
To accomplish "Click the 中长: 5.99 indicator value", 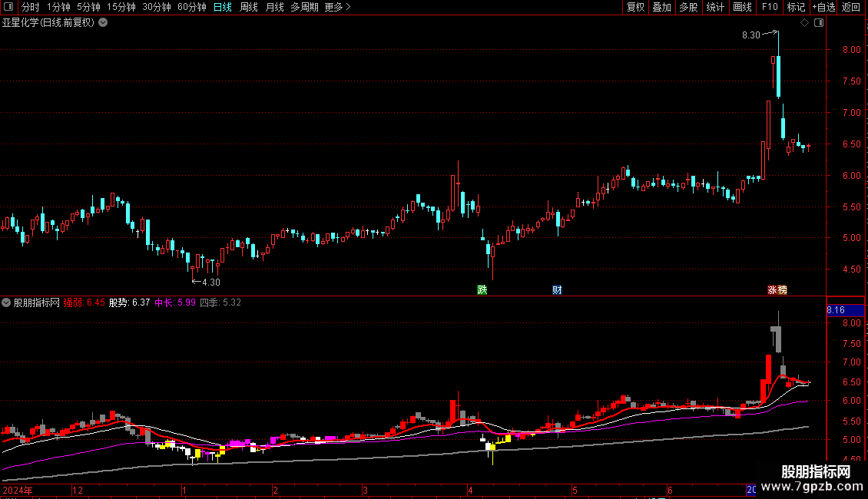I will [175, 302].
